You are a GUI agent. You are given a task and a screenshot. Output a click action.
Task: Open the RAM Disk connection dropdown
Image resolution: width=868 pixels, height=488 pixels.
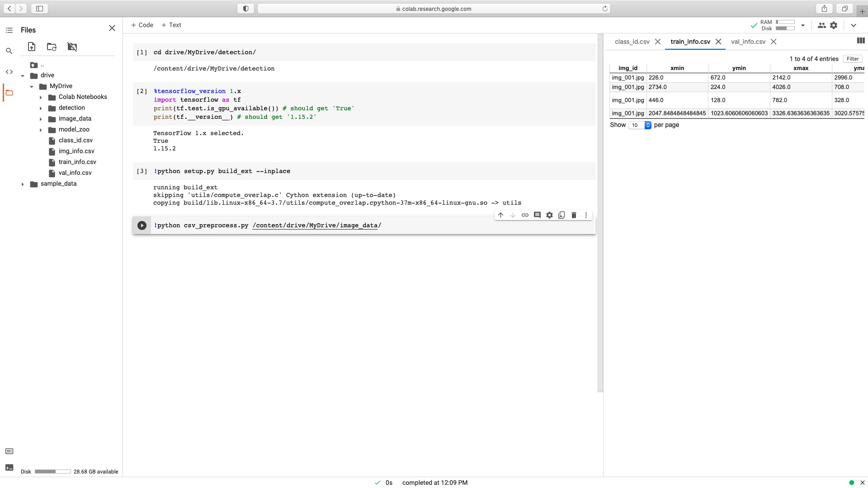802,25
